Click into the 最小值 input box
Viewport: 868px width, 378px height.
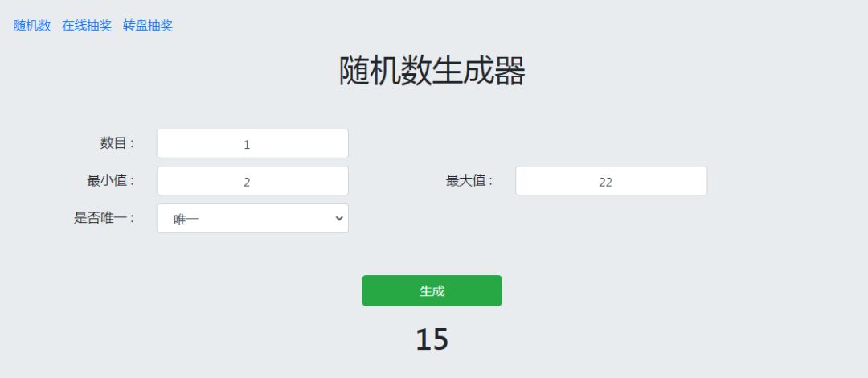pyautogui.click(x=252, y=181)
